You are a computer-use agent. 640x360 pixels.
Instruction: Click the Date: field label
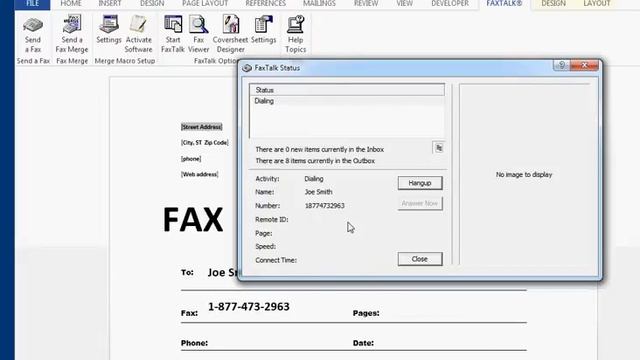(x=363, y=343)
